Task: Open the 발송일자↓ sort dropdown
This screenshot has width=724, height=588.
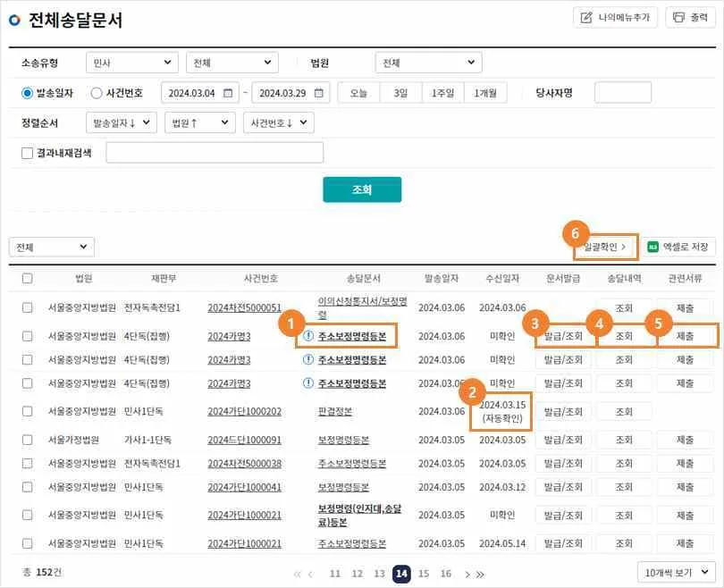Action: (122, 122)
